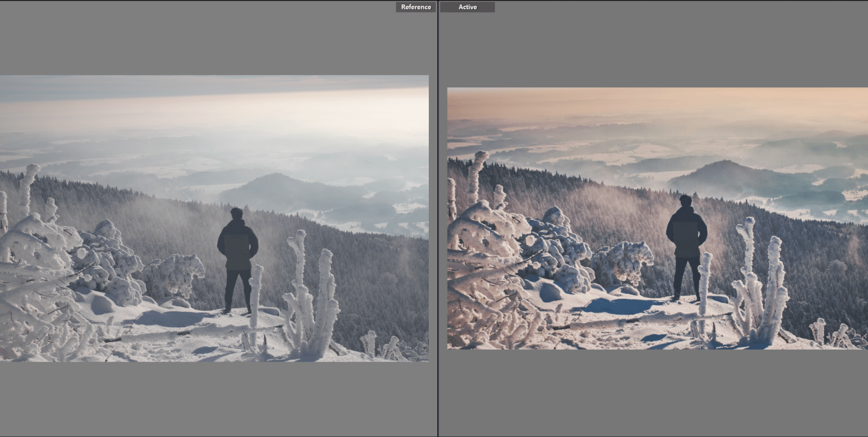Click the tall frosted plants in Reference photo

pyautogui.click(x=313, y=297)
